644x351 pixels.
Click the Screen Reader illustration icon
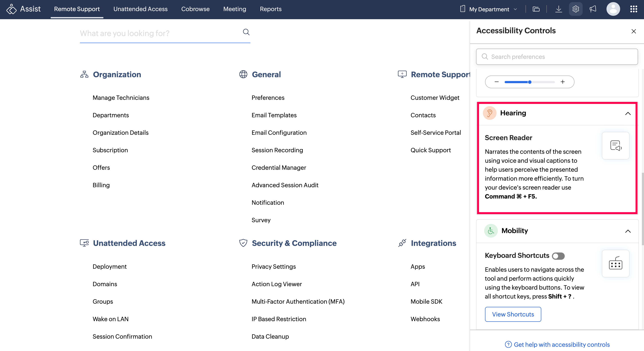click(x=615, y=146)
